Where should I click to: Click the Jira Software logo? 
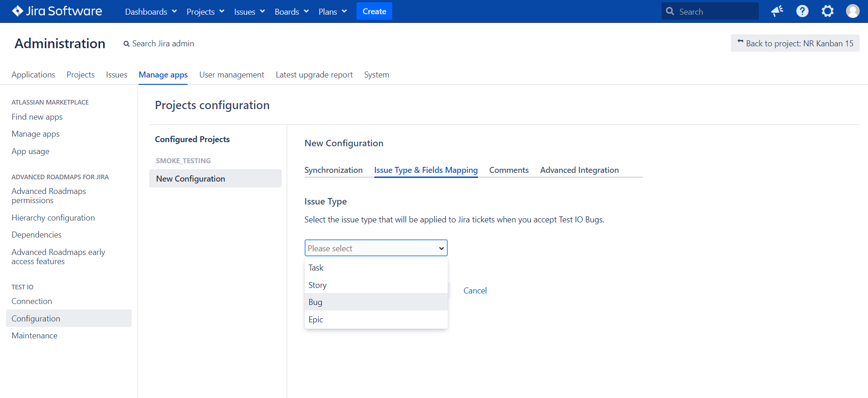pos(57,11)
